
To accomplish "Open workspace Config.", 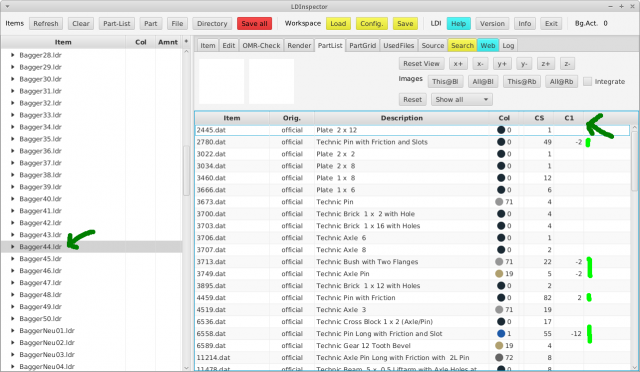I will point(371,24).
